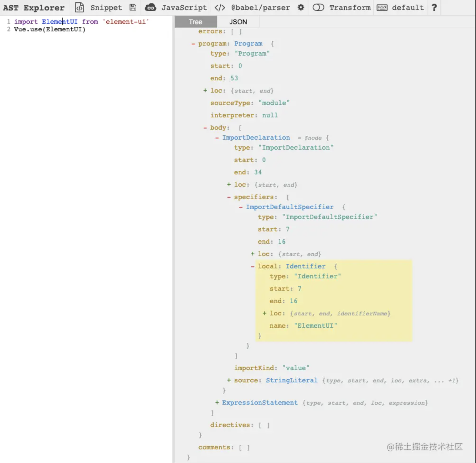Expand the loc under Program
Viewport: 476px width, 463px height.
(205, 91)
